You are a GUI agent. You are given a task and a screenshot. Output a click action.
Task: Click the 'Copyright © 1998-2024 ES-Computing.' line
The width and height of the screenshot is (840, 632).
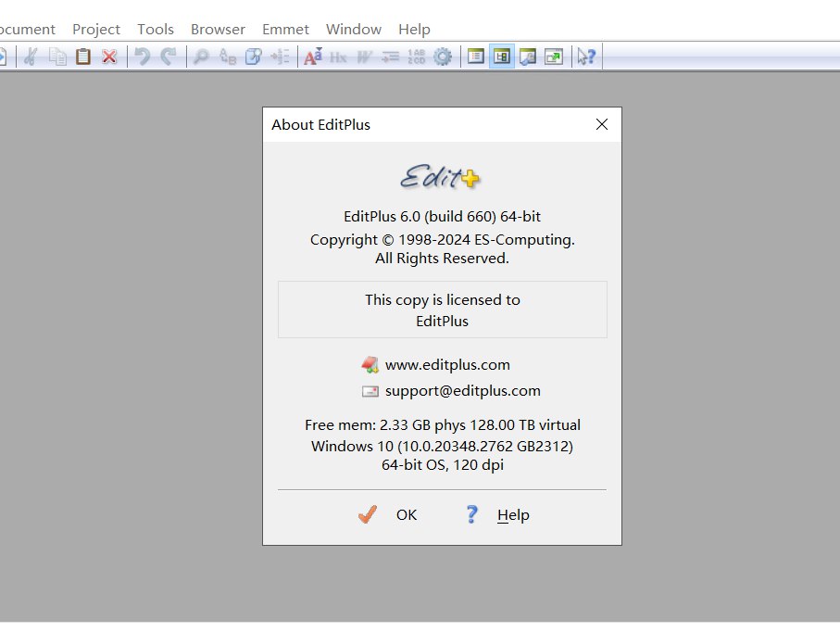coord(443,240)
